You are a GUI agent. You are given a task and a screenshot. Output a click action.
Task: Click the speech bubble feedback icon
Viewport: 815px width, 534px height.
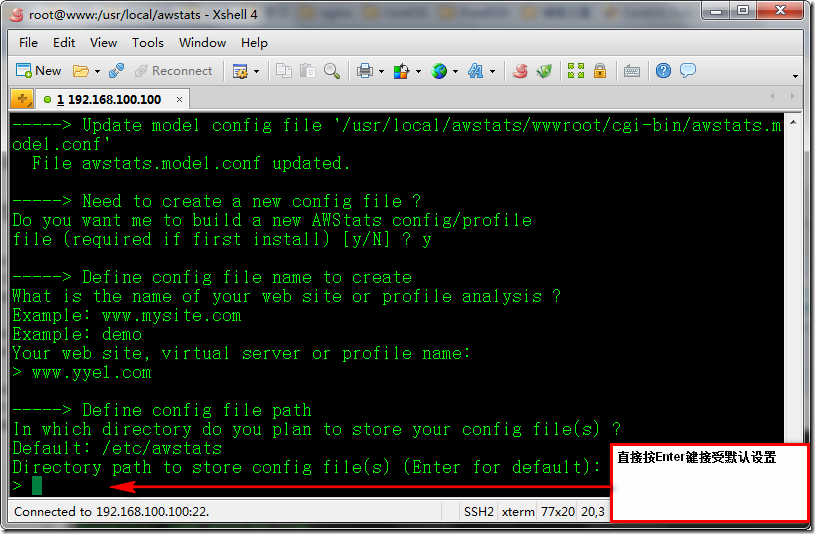688,70
